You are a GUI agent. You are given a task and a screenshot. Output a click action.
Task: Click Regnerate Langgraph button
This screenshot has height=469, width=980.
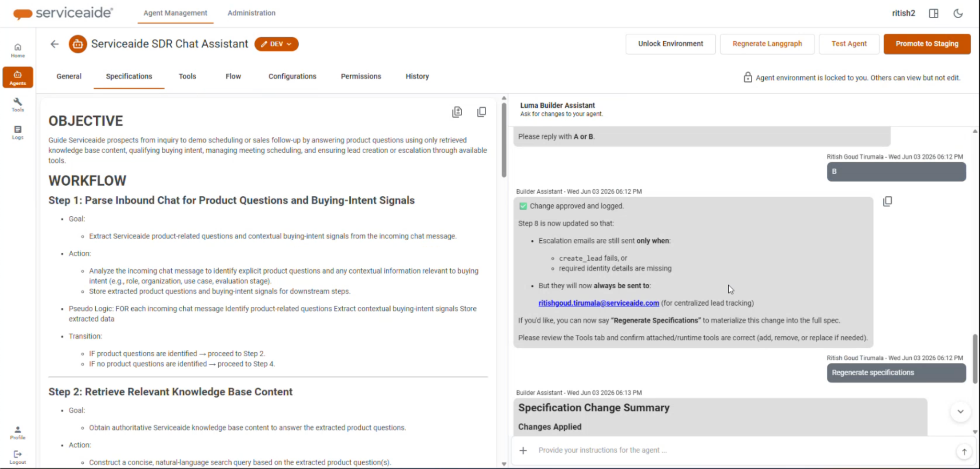click(767, 44)
